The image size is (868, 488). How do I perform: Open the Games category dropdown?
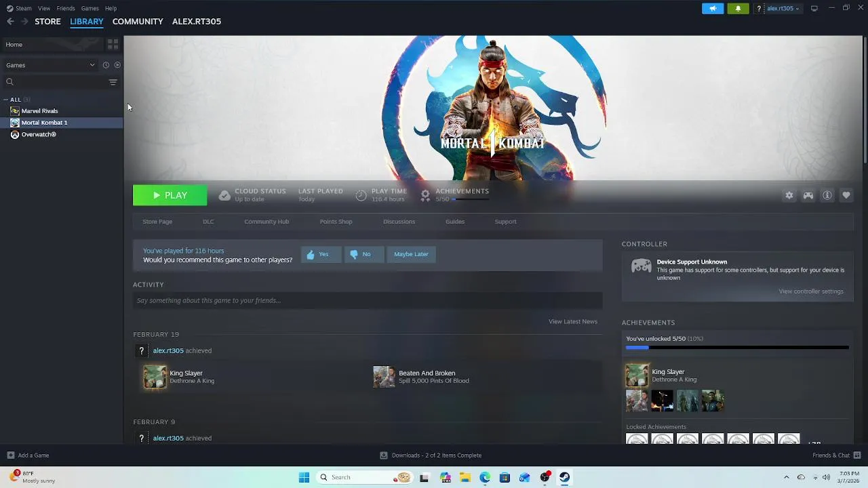50,65
